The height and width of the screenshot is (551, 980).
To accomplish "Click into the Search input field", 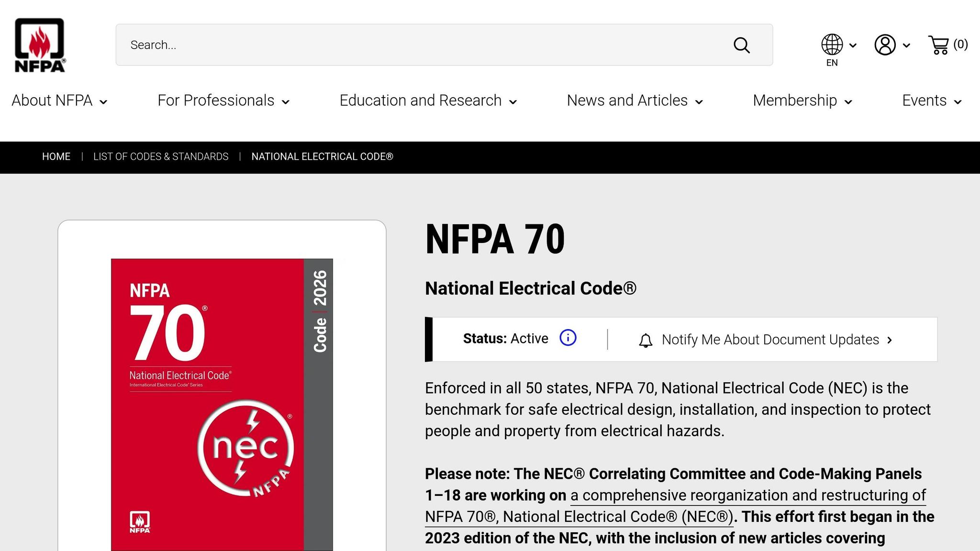I will [x=421, y=45].
